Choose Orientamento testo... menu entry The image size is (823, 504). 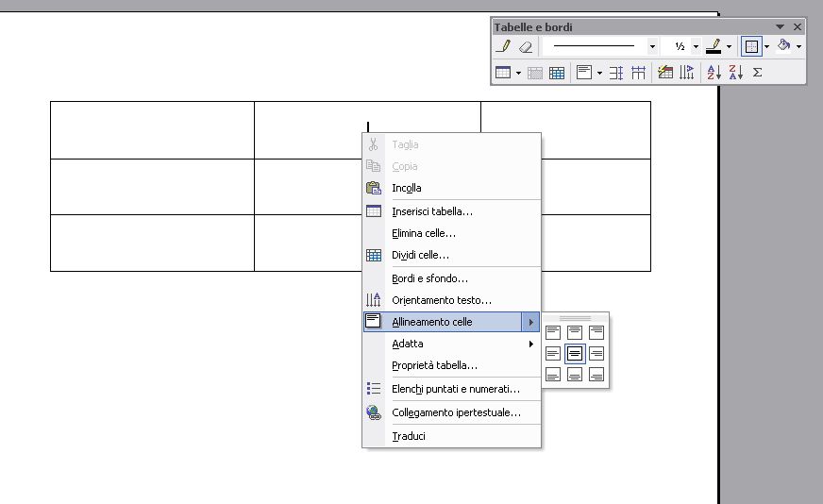[x=451, y=300]
